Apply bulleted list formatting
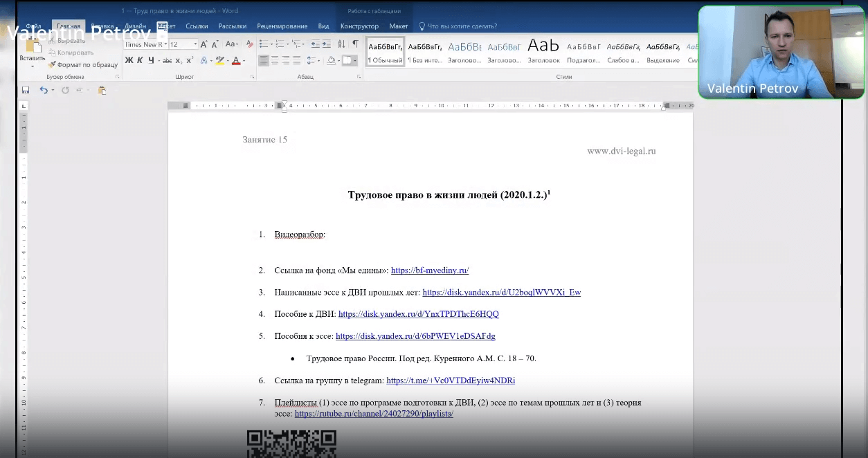The width and height of the screenshot is (868, 458). (x=263, y=44)
